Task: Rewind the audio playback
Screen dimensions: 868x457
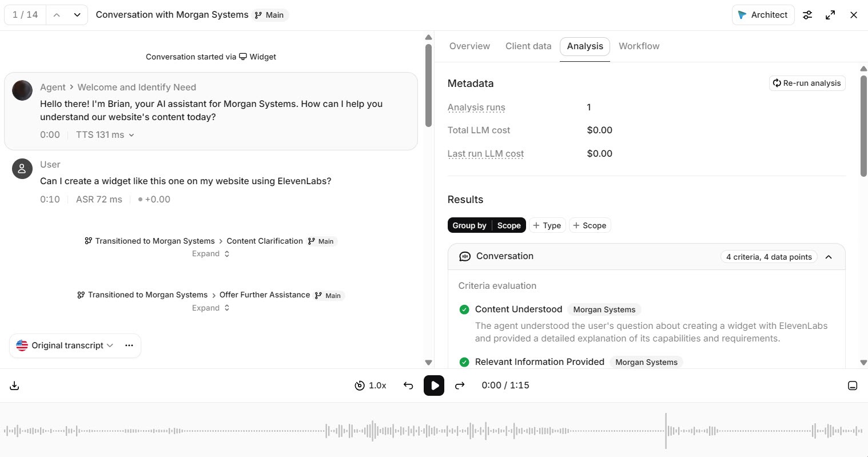Action: (x=408, y=386)
